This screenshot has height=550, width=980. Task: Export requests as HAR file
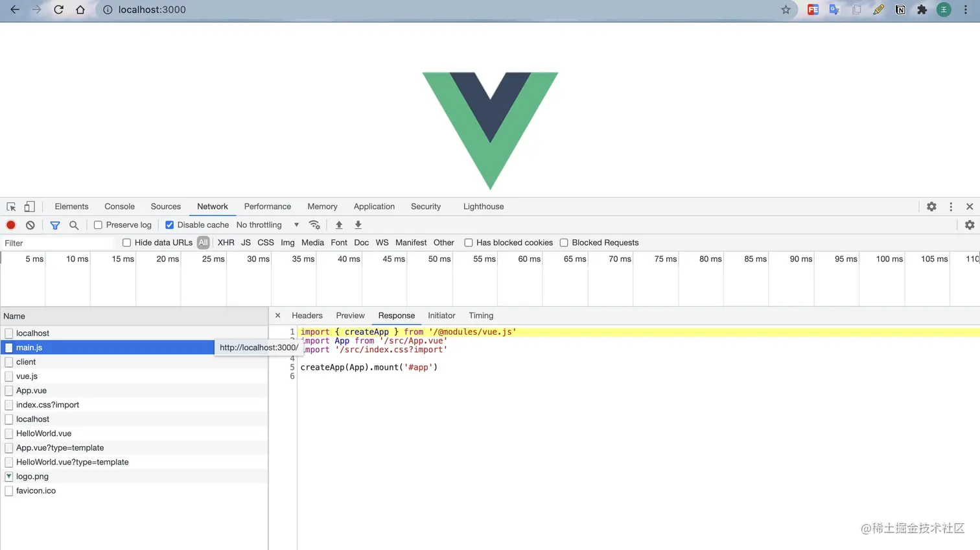pyautogui.click(x=358, y=224)
